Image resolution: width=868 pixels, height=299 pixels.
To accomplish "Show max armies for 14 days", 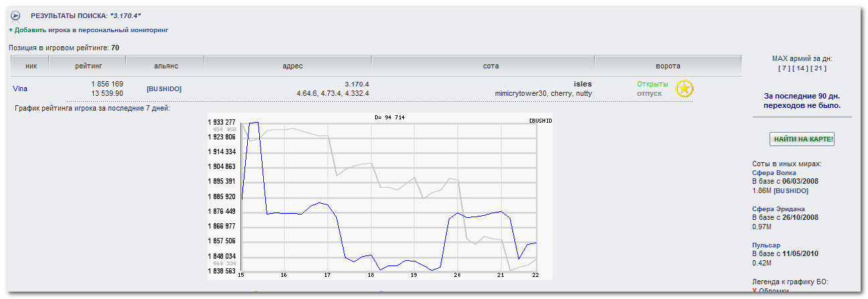I will click(x=800, y=68).
